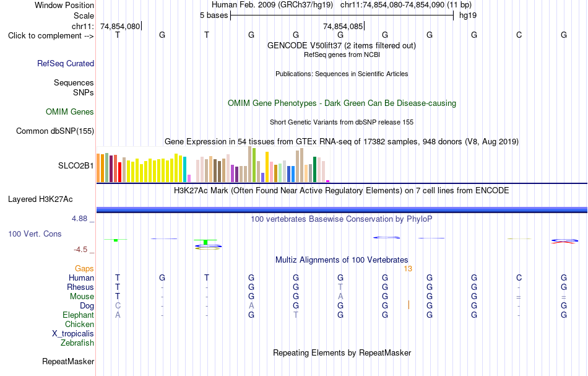Click the dark green bar in SLCO2B1 chart
Screen dimensions: 588x376
(315, 169)
